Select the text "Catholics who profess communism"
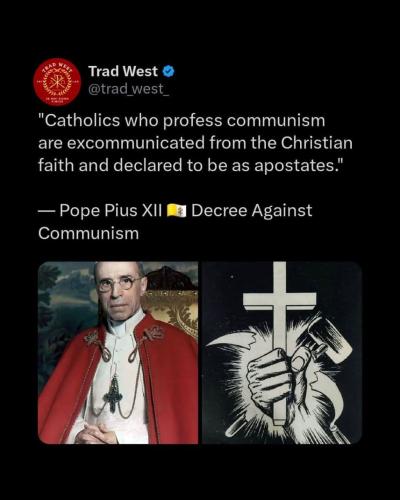Image resolution: width=400 pixels, height=500 pixels. tap(182, 121)
